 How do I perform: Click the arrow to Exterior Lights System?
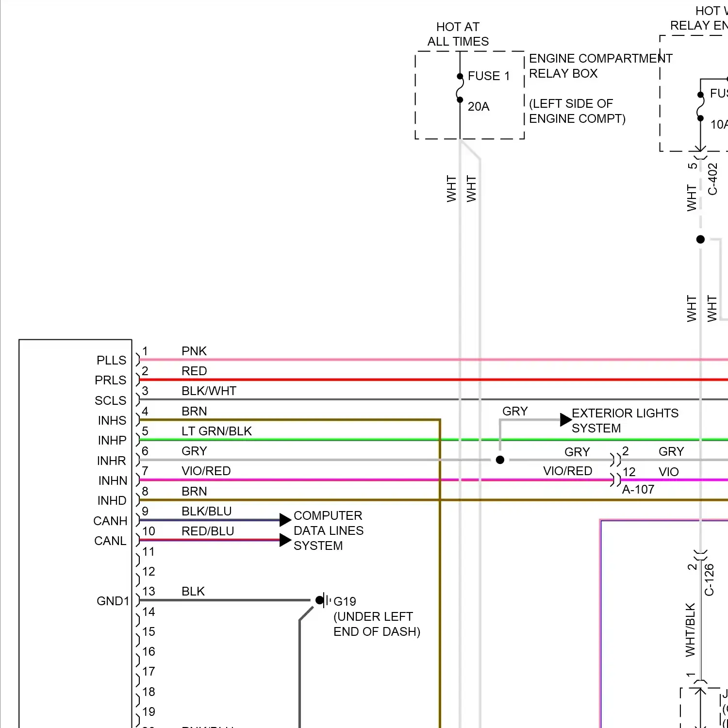[x=566, y=420]
